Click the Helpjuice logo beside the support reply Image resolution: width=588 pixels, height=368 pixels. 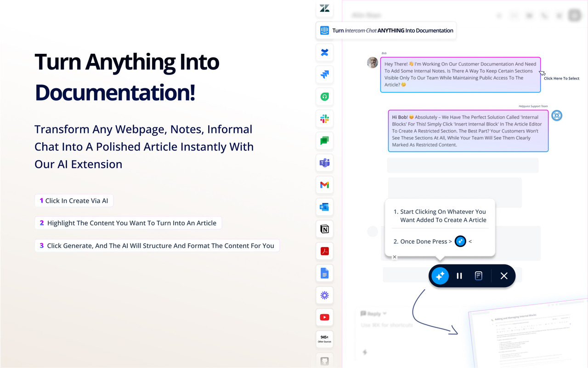556,115
